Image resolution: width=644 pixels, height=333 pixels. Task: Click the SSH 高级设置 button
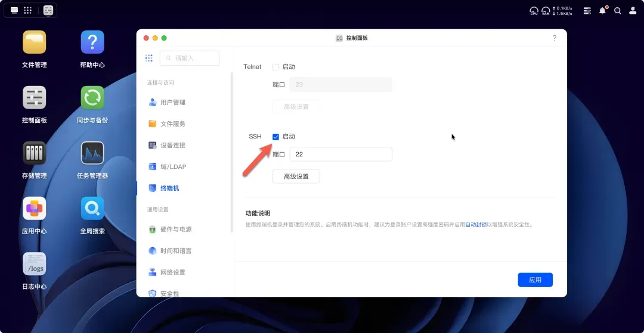(x=296, y=177)
